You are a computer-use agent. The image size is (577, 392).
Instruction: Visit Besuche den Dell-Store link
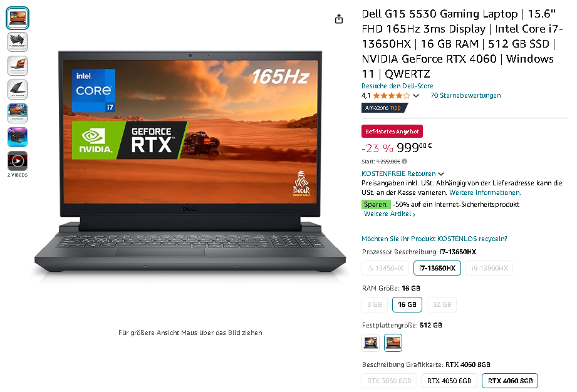[397, 86]
